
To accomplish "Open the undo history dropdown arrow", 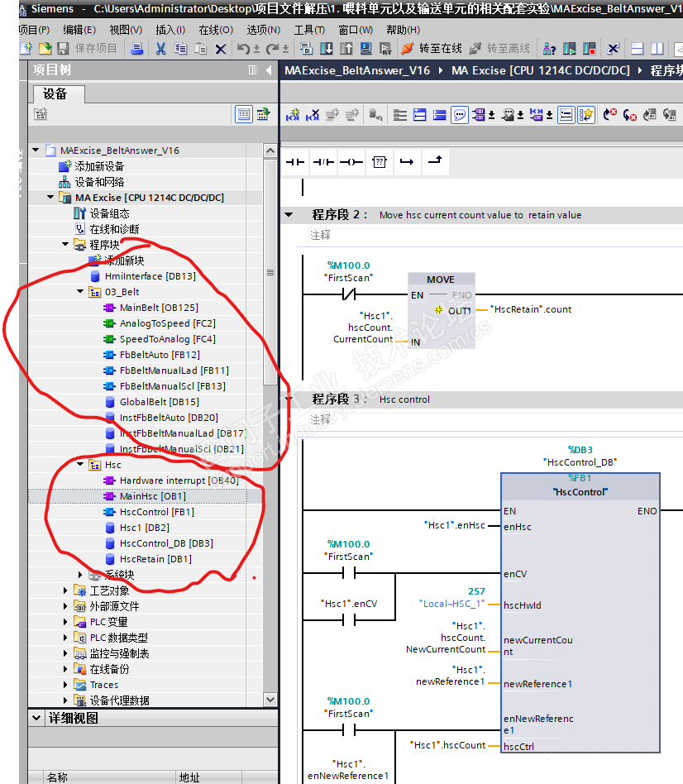I will [x=256, y=49].
